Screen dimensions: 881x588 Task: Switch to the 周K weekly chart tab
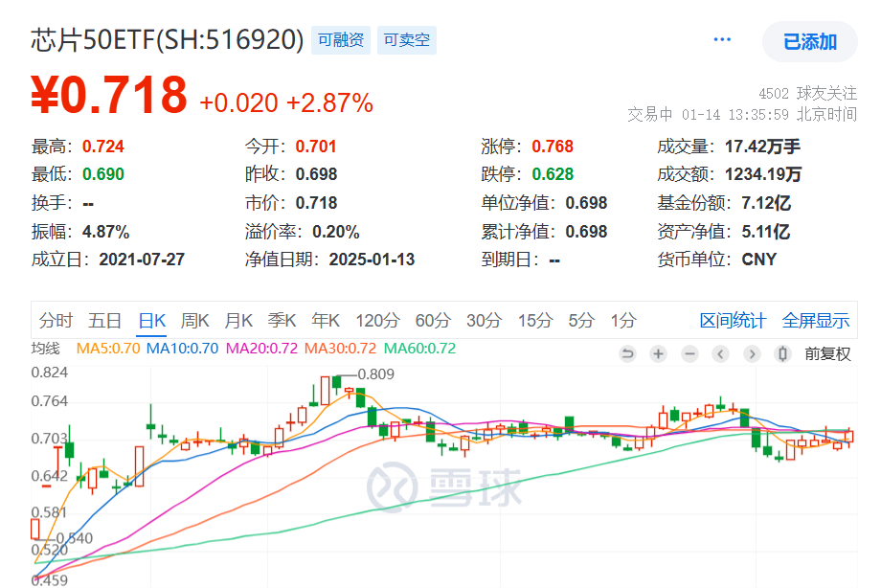pyautogui.click(x=194, y=320)
